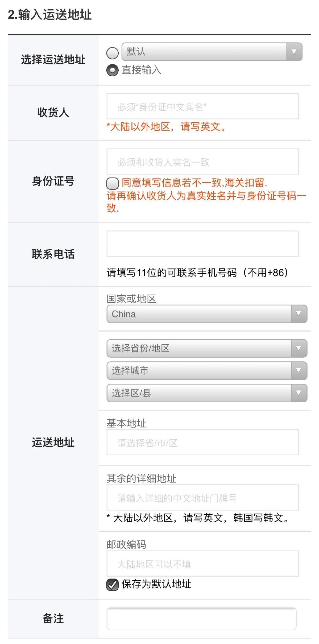This screenshot has height=644, width=319.
Task: Click the 身份证号 input field
Action: (203, 162)
